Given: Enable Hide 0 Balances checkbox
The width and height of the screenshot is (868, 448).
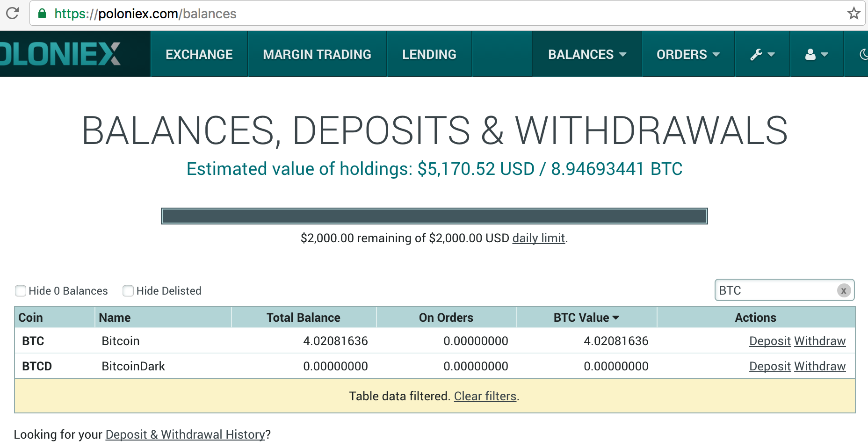Looking at the screenshot, I should point(21,291).
